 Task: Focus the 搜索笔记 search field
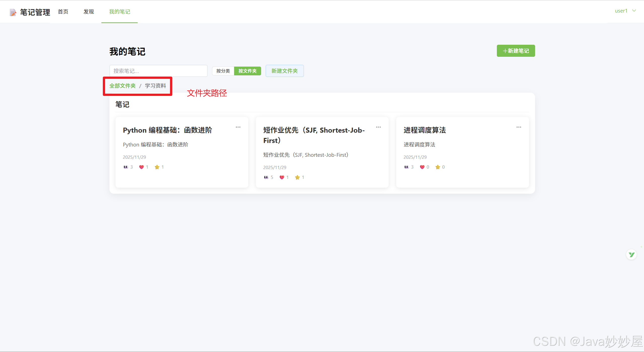point(158,71)
